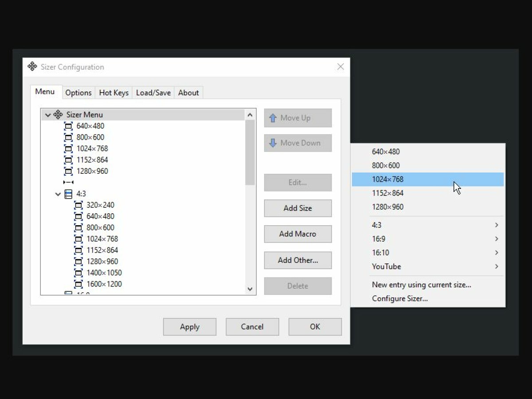Click the size icon beside top-level 640×480
Screen dimensions: 532x399
[x=68, y=126]
